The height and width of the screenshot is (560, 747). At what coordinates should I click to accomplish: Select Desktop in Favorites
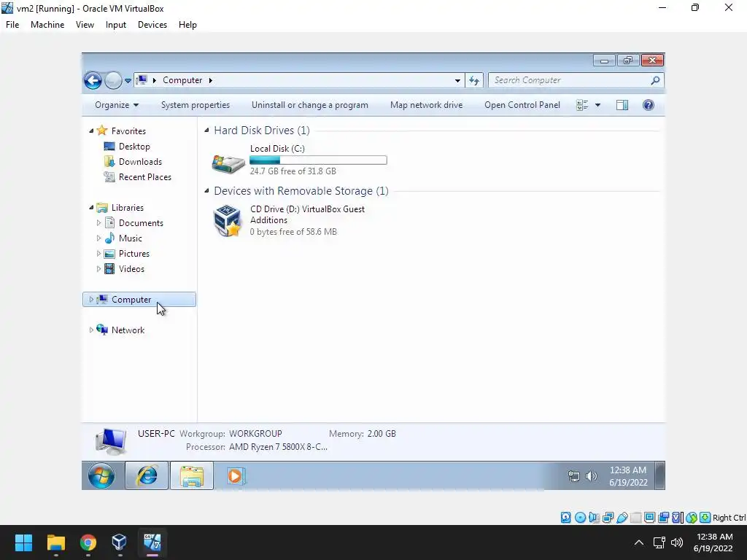(134, 147)
